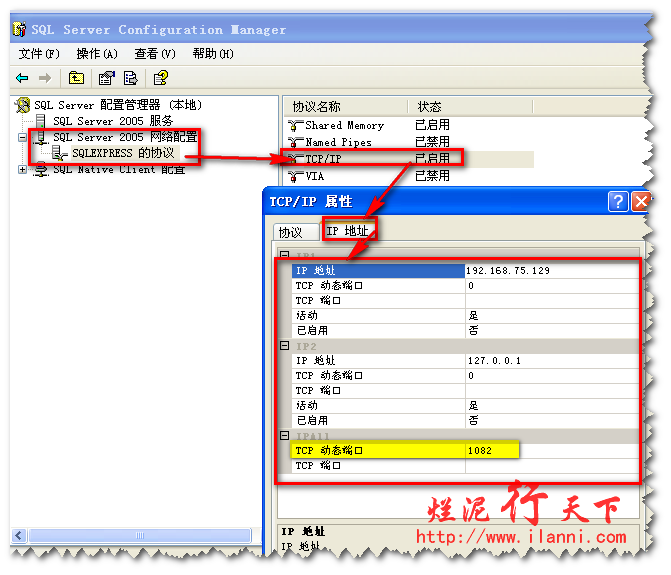This screenshot has height=575, width=671.
Task: Click the tree pane scroll left arrow
Action: click(x=19, y=535)
